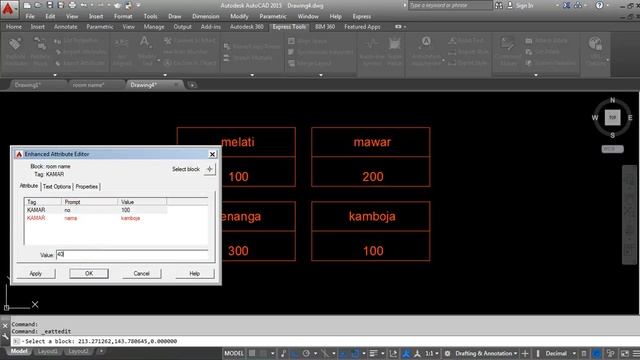The image size is (640, 360).
Task: Click the Save As icon in quick access toolbar
Action: [x=60, y=5]
